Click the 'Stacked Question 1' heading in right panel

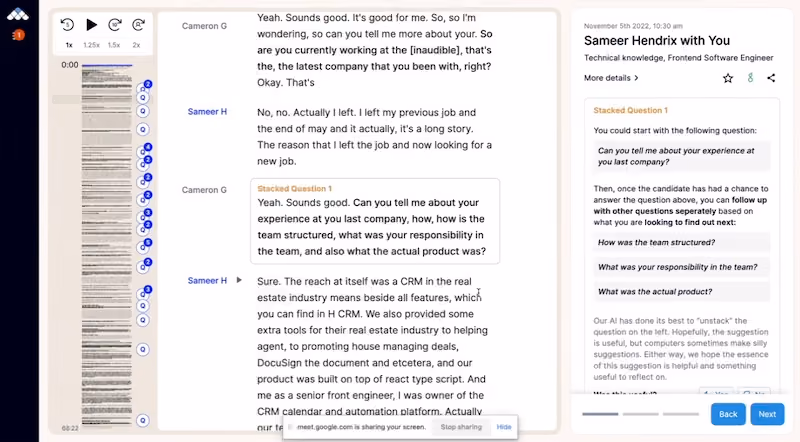point(630,110)
